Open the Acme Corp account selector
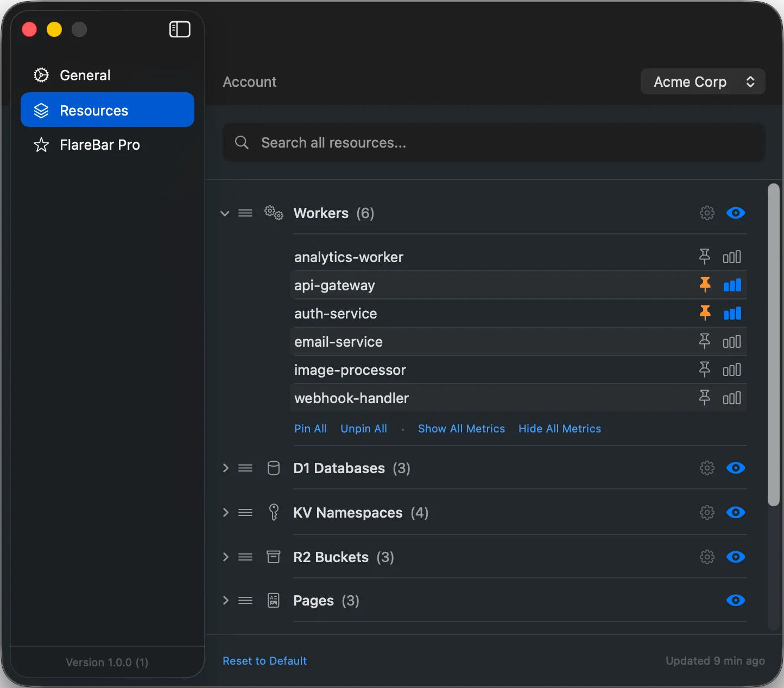The image size is (784, 688). (x=703, y=81)
